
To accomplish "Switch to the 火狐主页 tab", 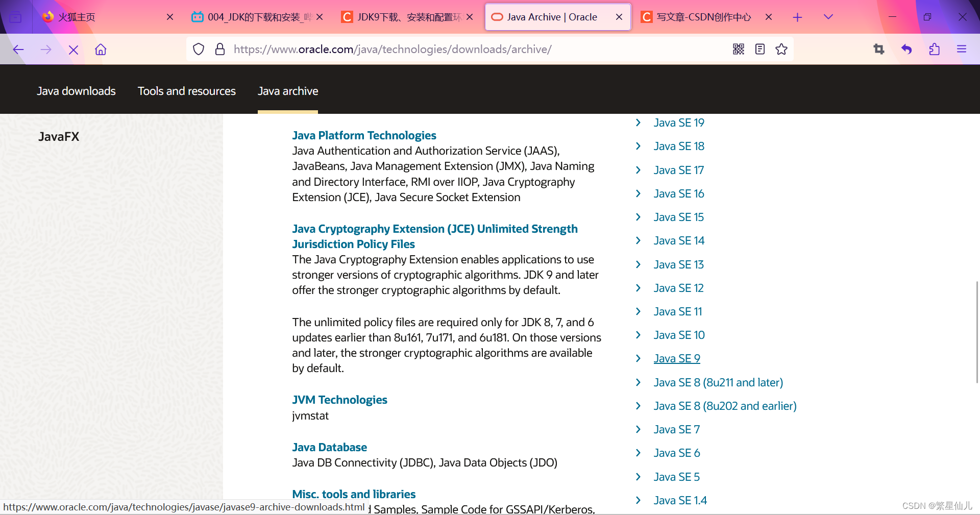I will 107,17.
